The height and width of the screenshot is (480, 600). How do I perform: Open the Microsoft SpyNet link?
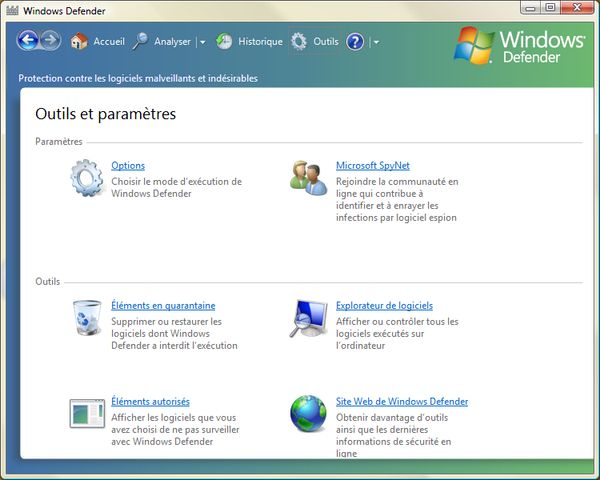pyautogui.click(x=372, y=166)
